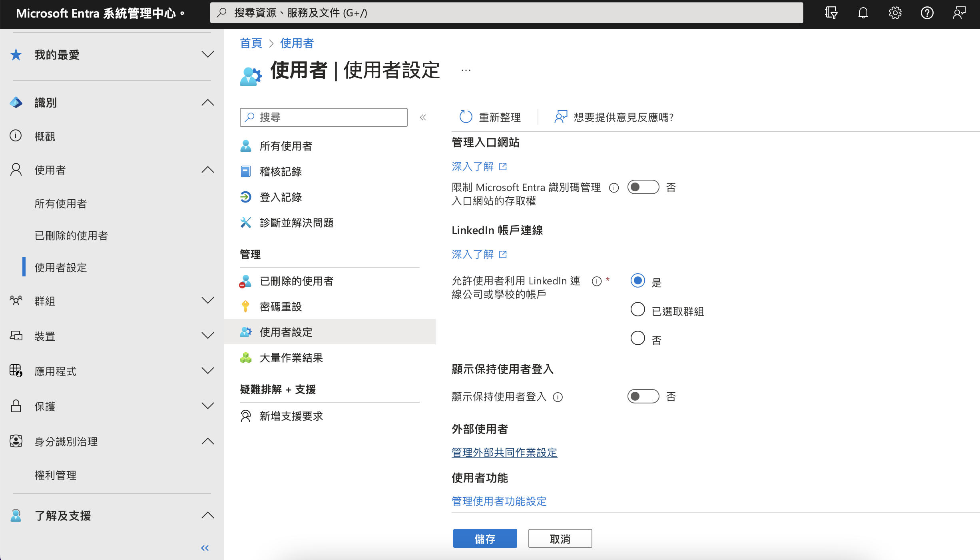The height and width of the screenshot is (560, 980).
Task: Click the 登入記錄 arrow icon
Action: click(x=246, y=197)
